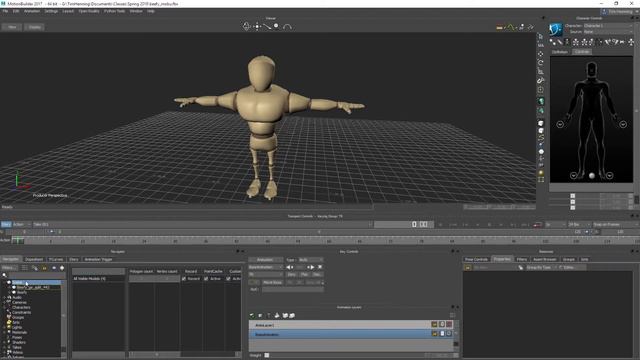
Task: Switch to the Controls tab
Action: (582, 52)
